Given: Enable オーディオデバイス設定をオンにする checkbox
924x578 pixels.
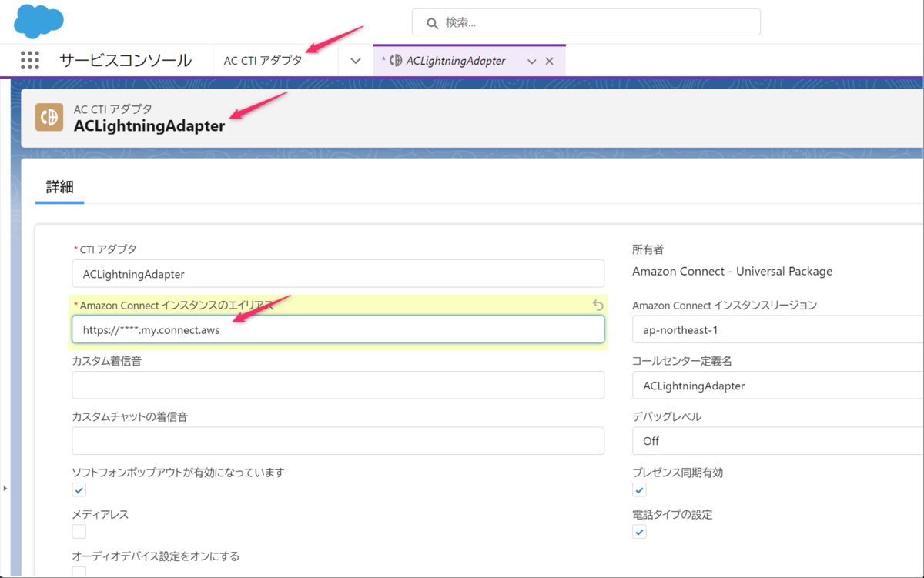Looking at the screenshot, I should 79,572.
